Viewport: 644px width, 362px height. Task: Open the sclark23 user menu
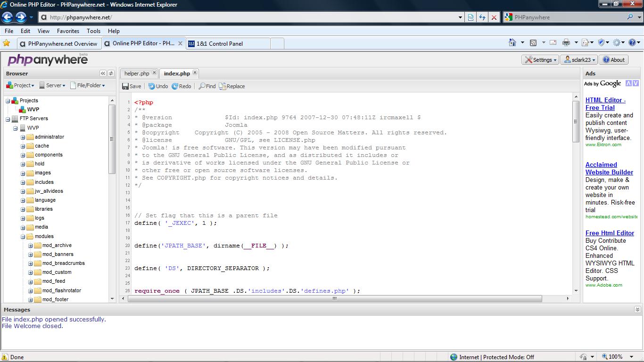click(579, 60)
